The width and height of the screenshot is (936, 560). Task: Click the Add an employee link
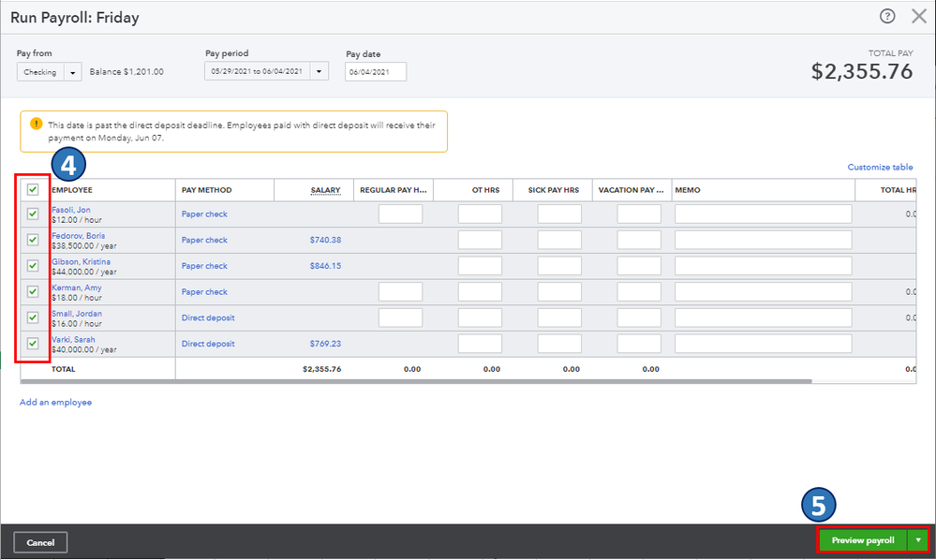pyautogui.click(x=56, y=403)
